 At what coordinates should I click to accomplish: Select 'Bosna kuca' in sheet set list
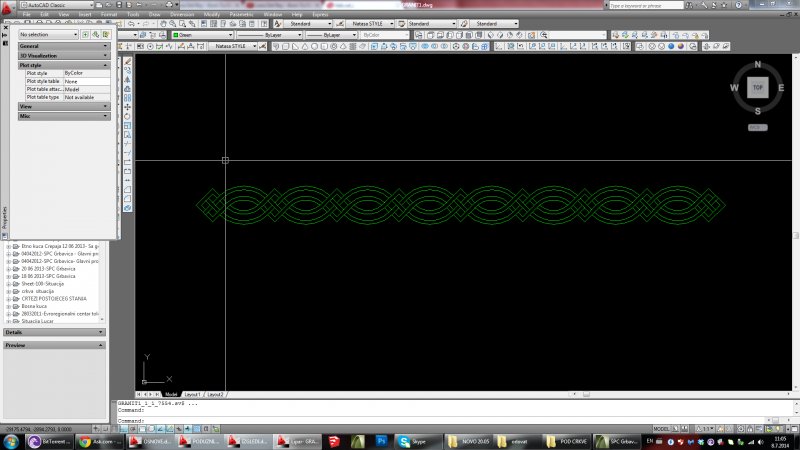coord(34,306)
